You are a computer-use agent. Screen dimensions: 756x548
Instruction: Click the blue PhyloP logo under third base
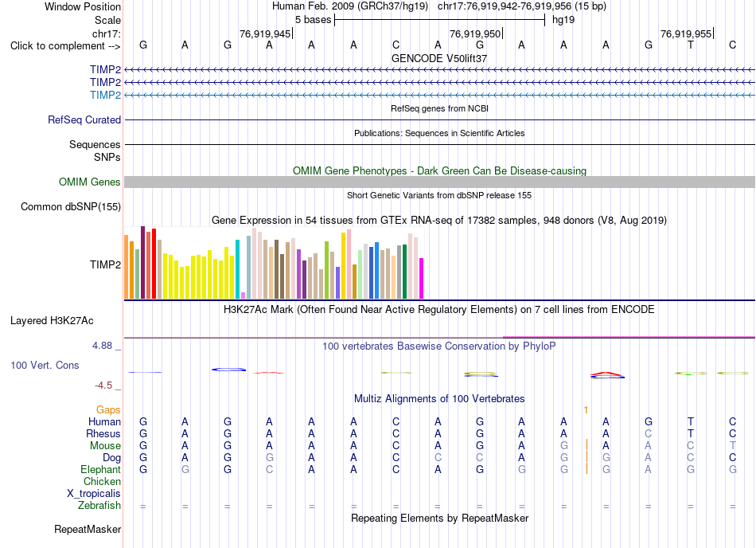(229, 370)
